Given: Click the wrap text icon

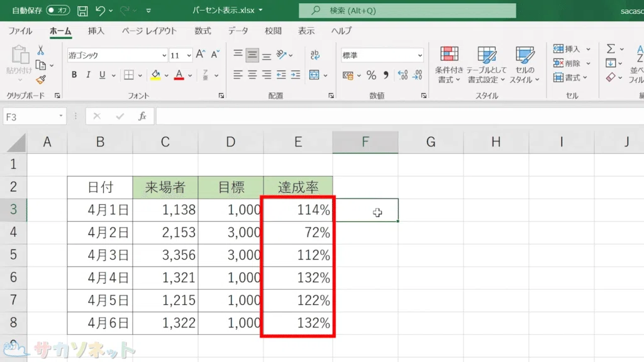Looking at the screenshot, I should coord(315,55).
